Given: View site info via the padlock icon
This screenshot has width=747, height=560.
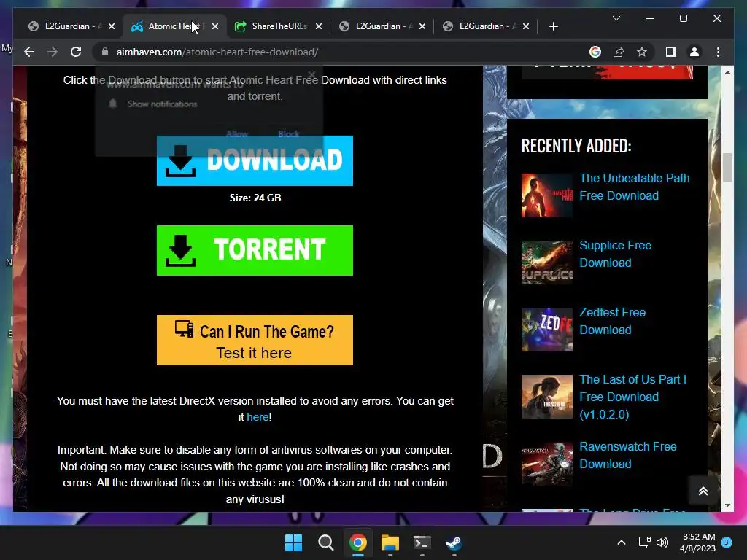Looking at the screenshot, I should (x=105, y=52).
